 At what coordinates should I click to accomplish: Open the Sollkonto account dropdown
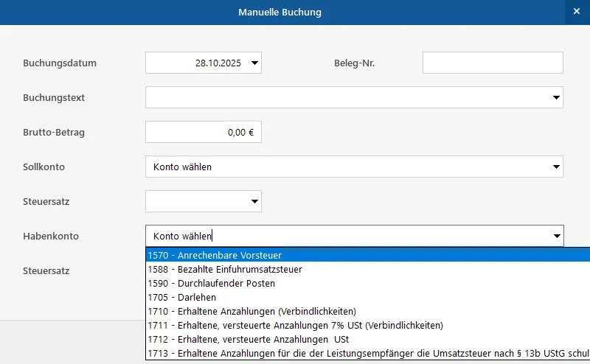tap(555, 167)
